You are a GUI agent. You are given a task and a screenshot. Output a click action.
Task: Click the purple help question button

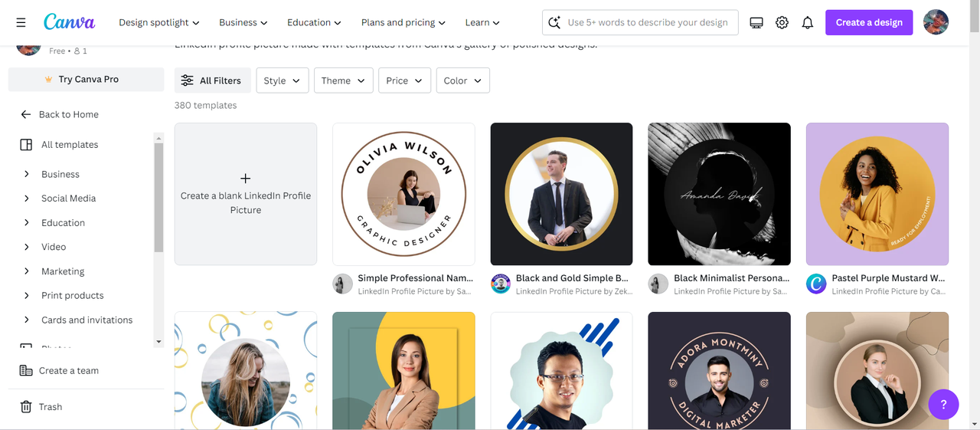(943, 404)
